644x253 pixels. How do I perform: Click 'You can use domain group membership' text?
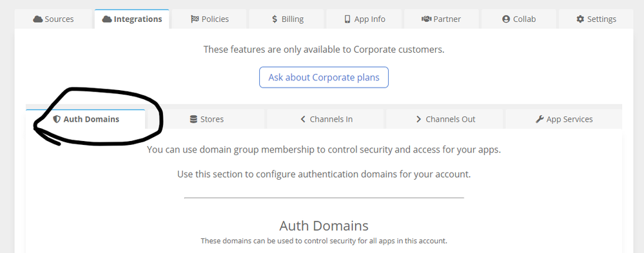click(x=324, y=149)
